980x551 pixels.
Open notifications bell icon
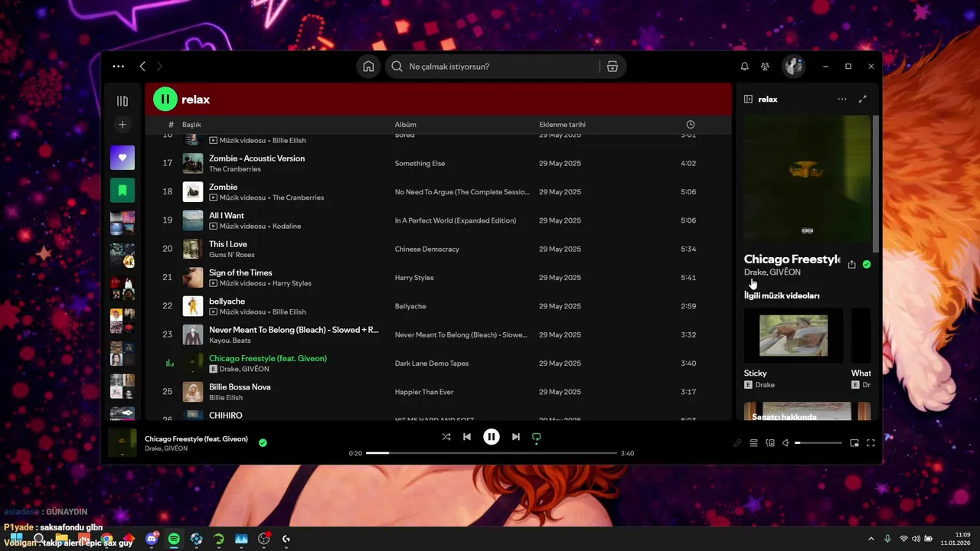[744, 67]
